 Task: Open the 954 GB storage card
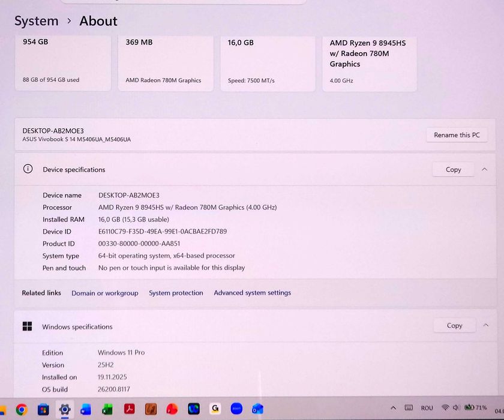(63, 63)
